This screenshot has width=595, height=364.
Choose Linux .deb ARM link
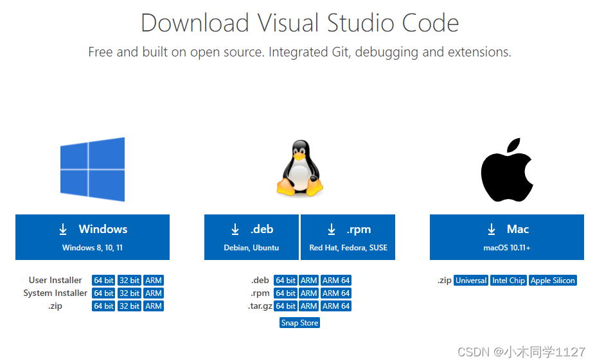tap(309, 280)
